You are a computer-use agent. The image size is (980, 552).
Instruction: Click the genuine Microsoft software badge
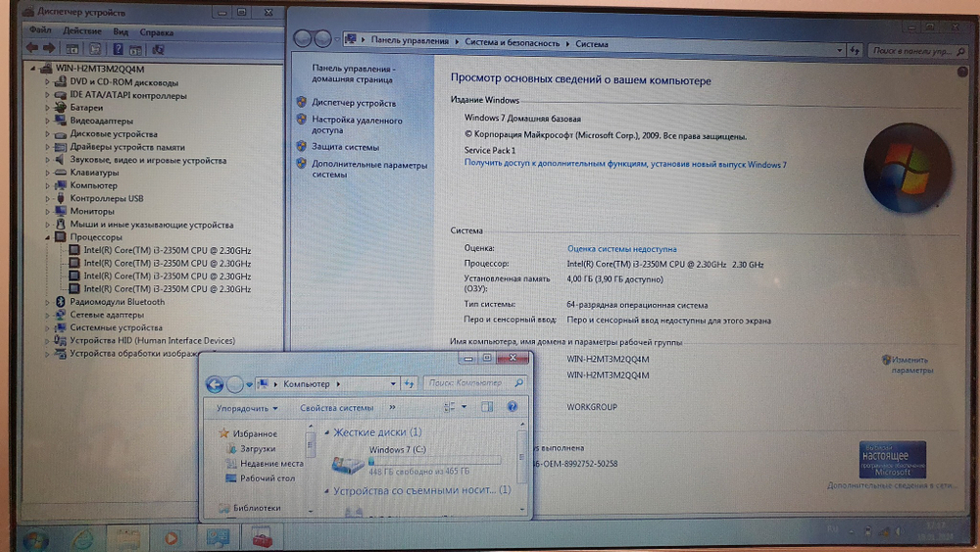pos(893,460)
